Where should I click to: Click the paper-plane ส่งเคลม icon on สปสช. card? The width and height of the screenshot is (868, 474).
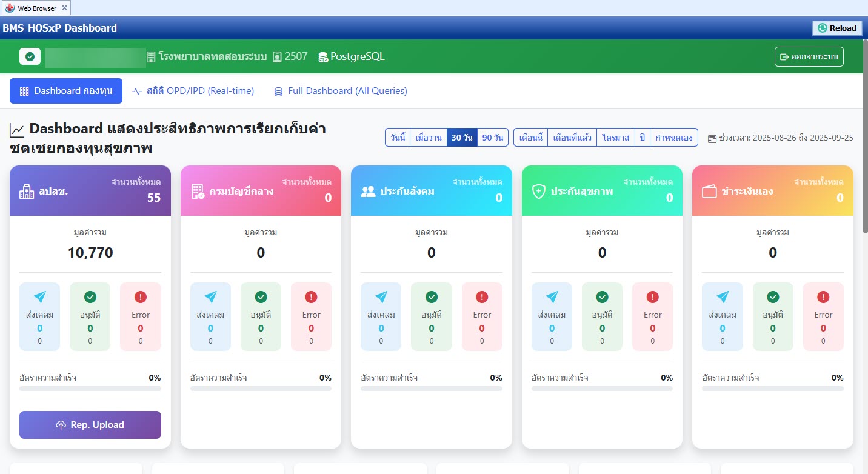(39, 297)
